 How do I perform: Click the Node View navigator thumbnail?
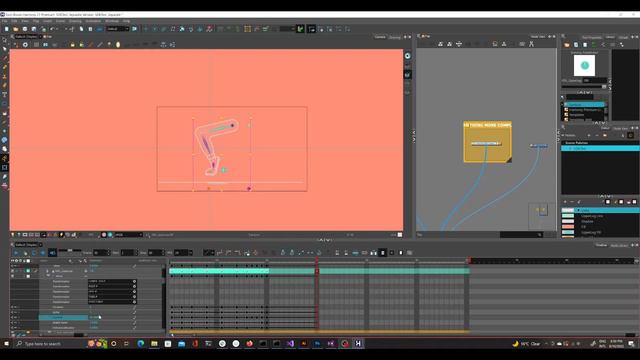click(542, 216)
